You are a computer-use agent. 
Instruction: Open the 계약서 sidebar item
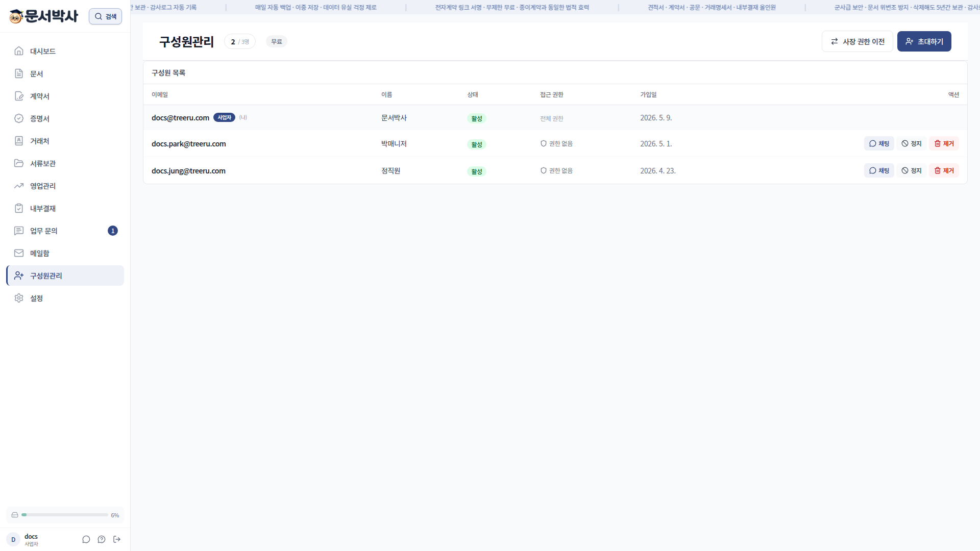(x=65, y=96)
